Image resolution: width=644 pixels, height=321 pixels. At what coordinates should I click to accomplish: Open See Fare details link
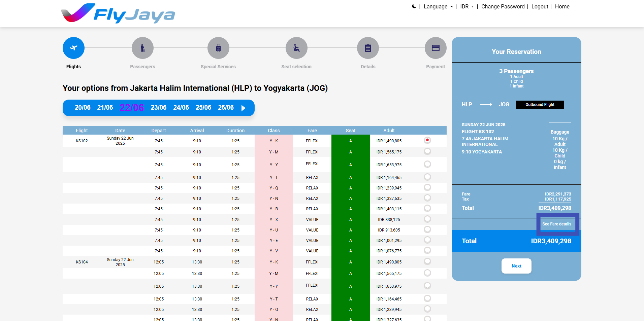[x=556, y=224]
